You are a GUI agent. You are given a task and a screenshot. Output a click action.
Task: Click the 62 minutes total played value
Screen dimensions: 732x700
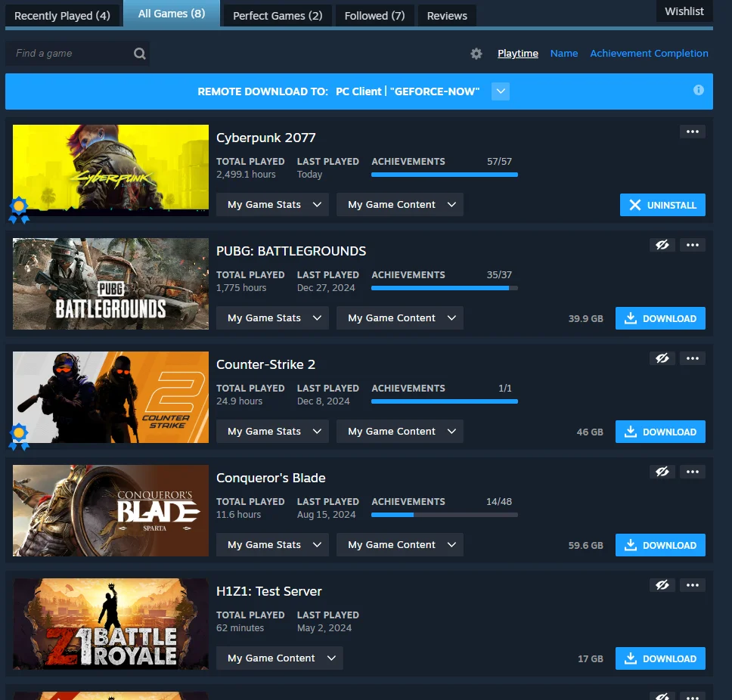tap(240, 628)
